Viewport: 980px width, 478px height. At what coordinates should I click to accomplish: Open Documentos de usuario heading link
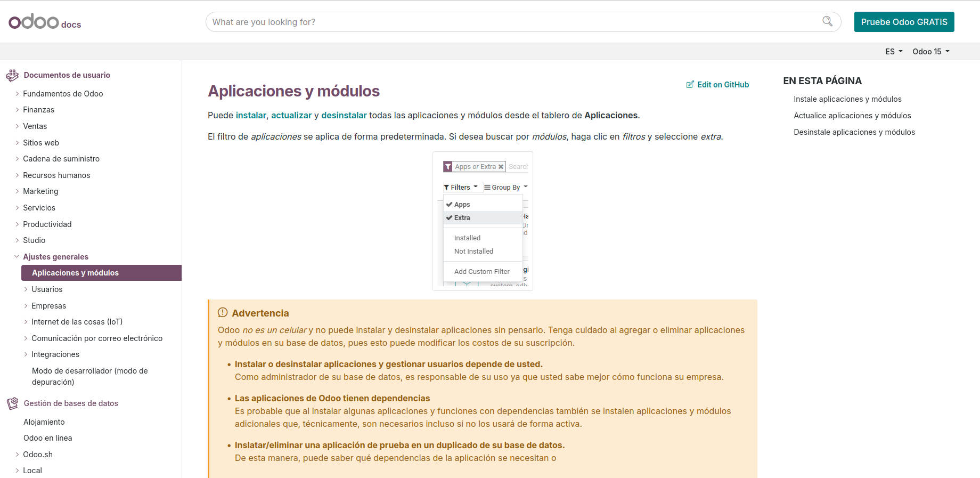click(x=67, y=75)
